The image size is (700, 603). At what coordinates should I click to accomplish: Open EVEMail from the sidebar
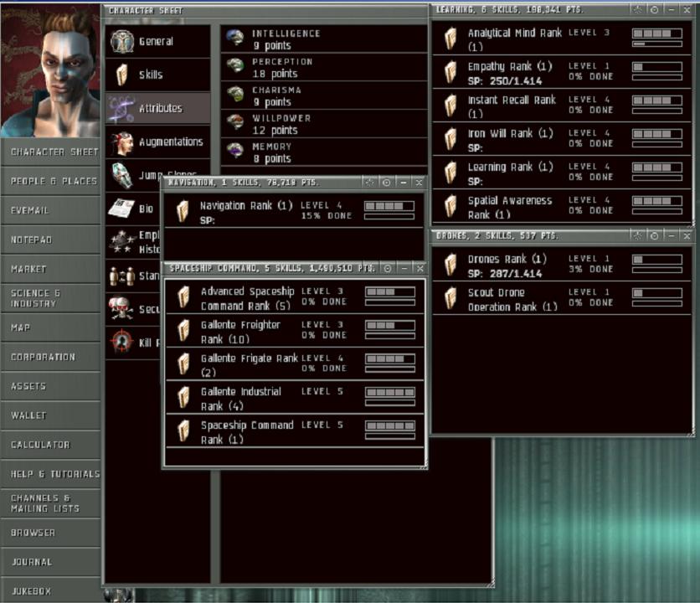(x=50, y=210)
